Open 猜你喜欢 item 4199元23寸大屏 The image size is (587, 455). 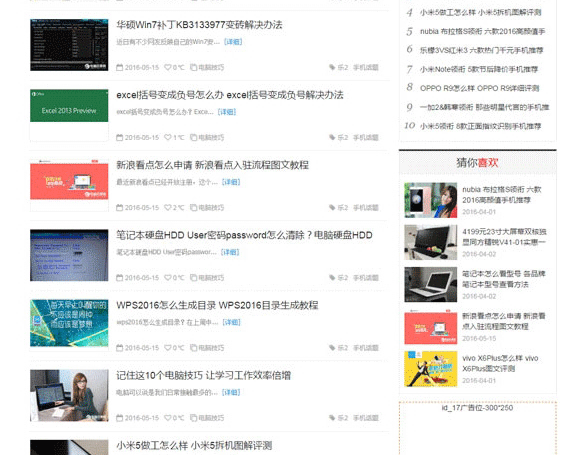point(504,237)
